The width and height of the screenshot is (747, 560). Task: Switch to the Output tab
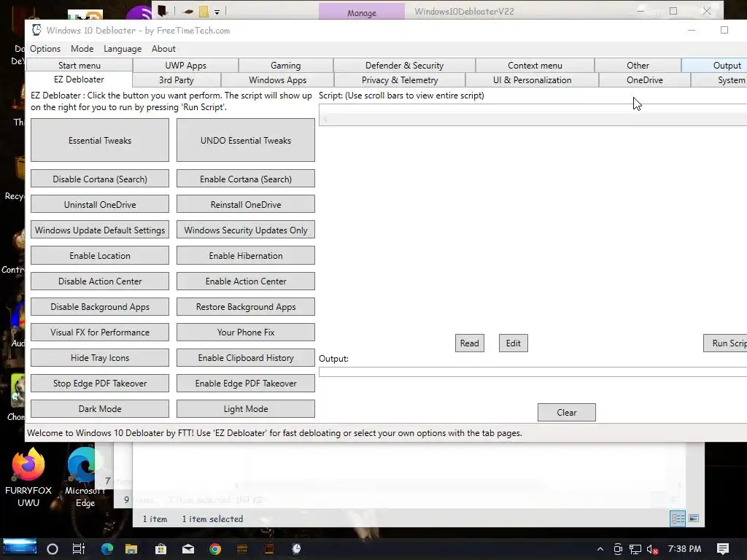click(715, 65)
